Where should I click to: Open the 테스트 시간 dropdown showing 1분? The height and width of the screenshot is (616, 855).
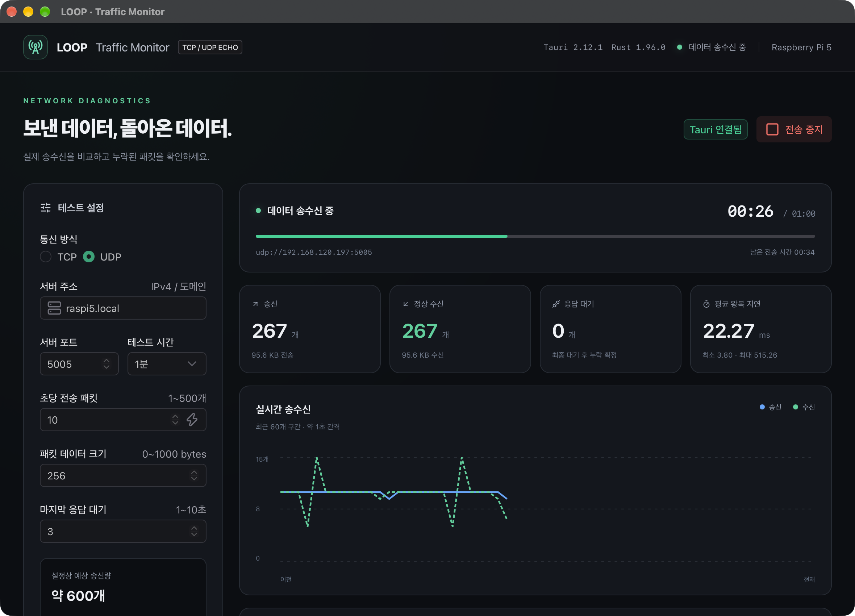(167, 364)
